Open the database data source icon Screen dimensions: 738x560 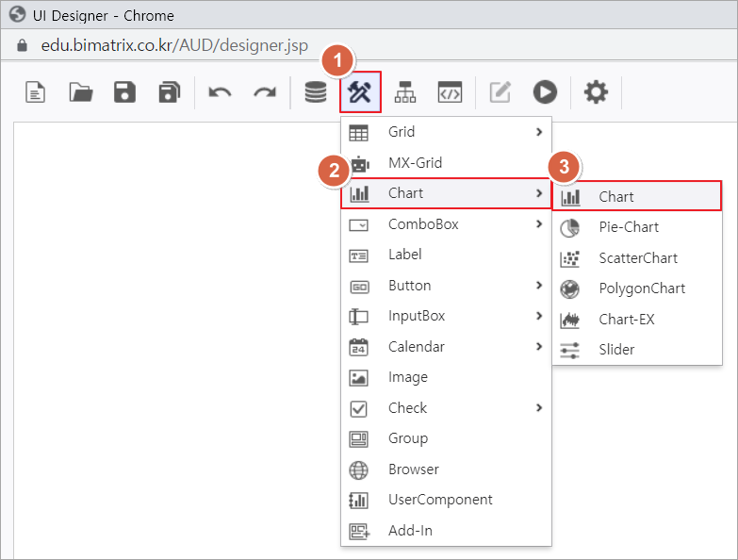pos(316,91)
